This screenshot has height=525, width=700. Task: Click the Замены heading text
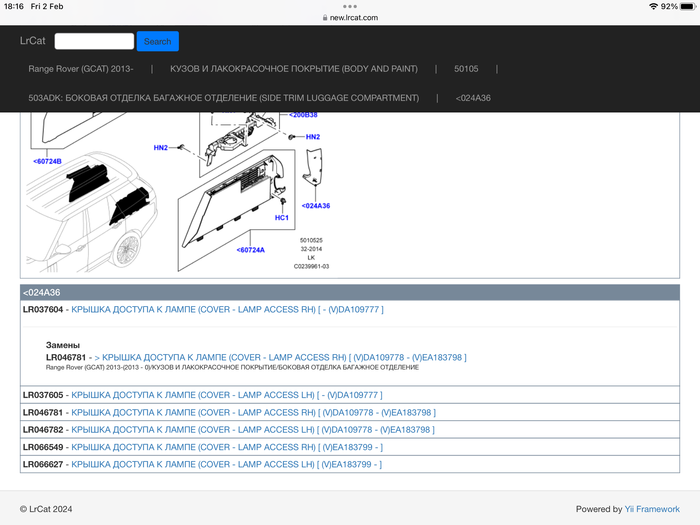tap(63, 345)
